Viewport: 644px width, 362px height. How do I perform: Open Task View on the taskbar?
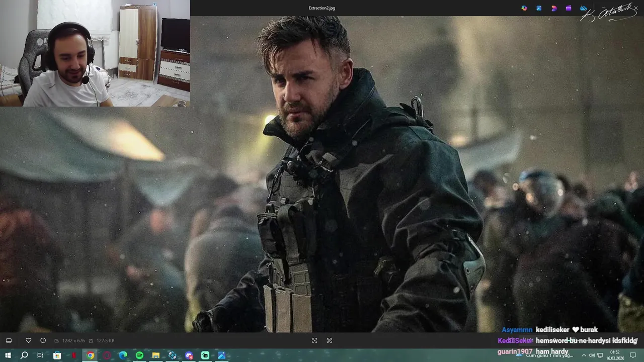click(x=40, y=355)
